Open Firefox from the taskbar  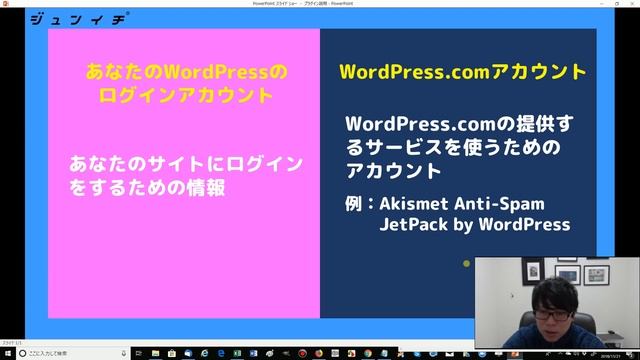319,353
